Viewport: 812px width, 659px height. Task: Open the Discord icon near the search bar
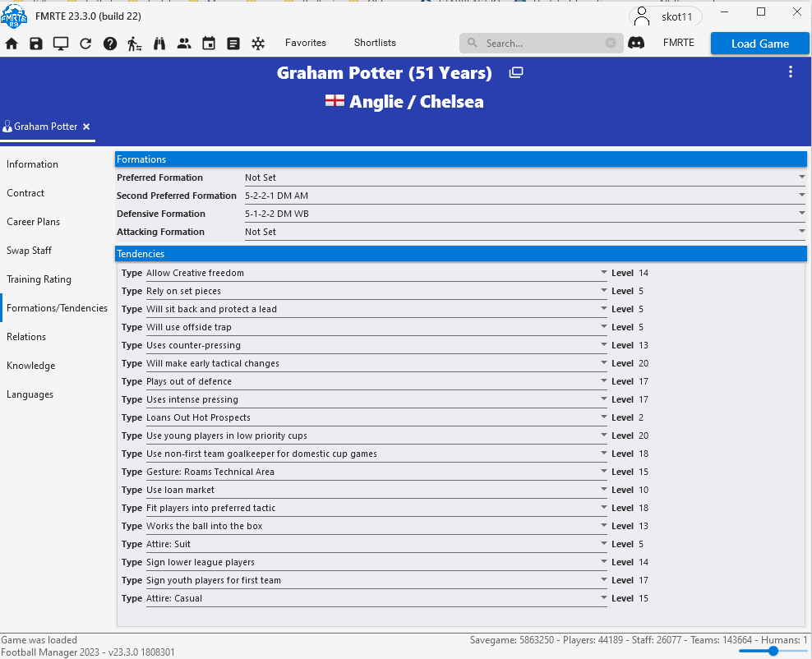tap(637, 42)
